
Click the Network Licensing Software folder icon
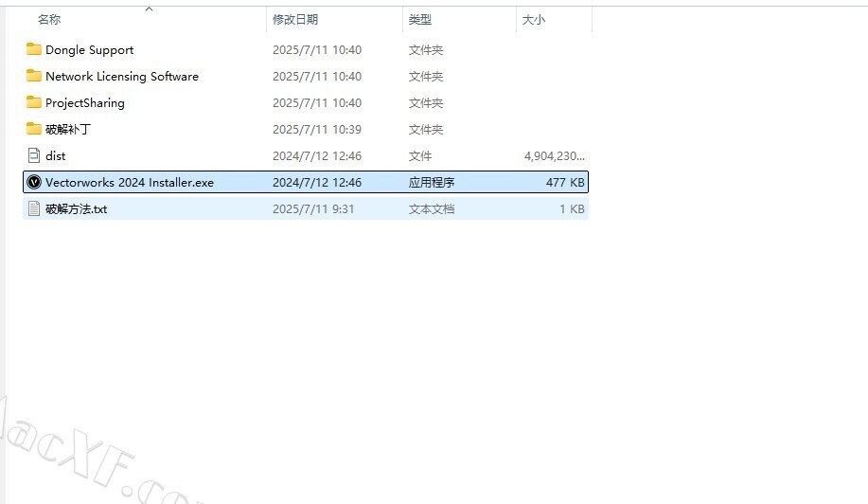(34, 76)
